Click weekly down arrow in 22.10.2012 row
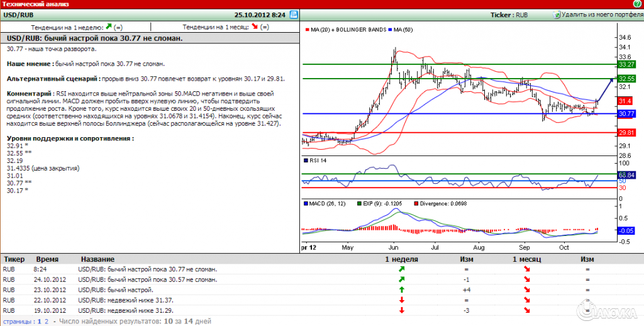The image size is (644, 326). click(401, 300)
